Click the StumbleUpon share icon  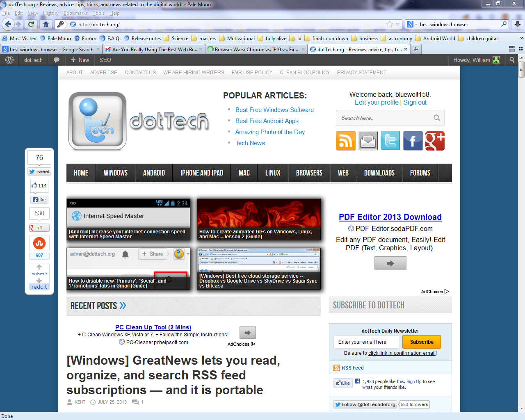coord(39,243)
